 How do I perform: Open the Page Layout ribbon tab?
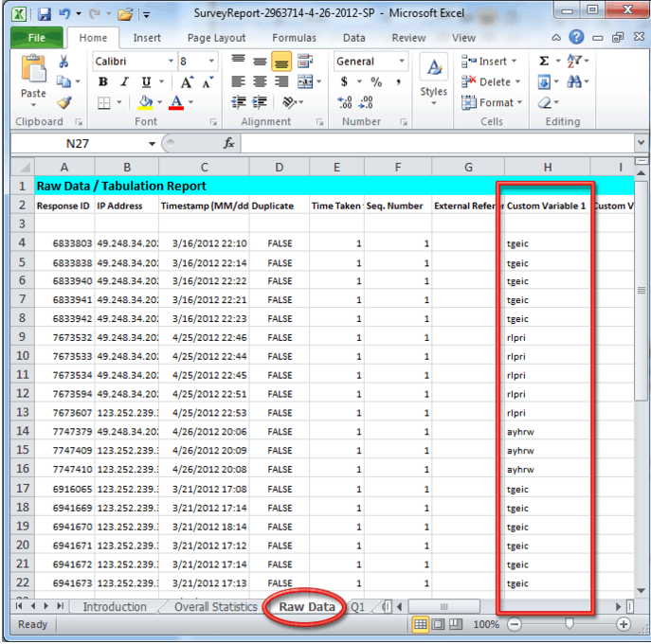[216, 38]
